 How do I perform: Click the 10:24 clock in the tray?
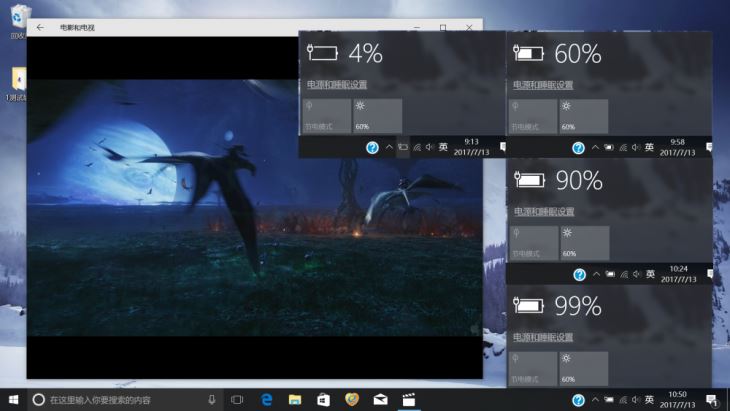coord(678,274)
